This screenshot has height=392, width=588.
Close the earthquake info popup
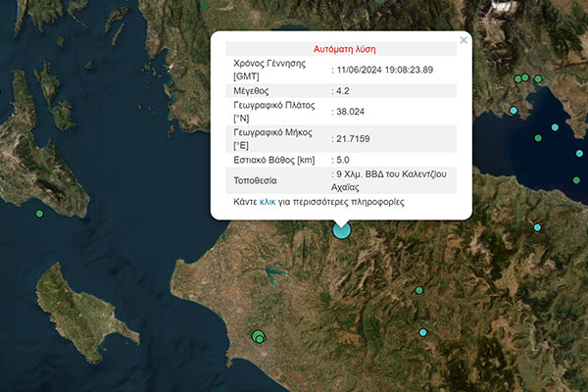pyautogui.click(x=464, y=40)
